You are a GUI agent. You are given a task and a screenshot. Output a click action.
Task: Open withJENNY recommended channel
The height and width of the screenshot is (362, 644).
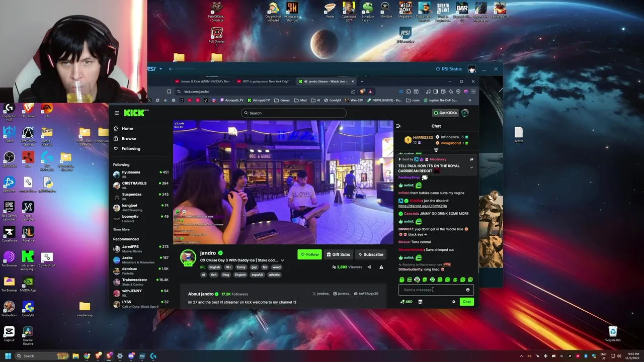141,293
